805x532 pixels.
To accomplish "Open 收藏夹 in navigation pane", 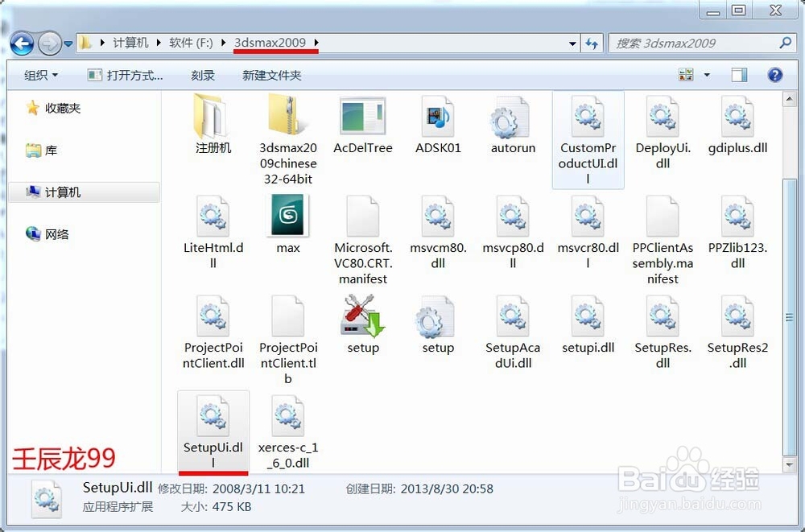I will point(53,109).
